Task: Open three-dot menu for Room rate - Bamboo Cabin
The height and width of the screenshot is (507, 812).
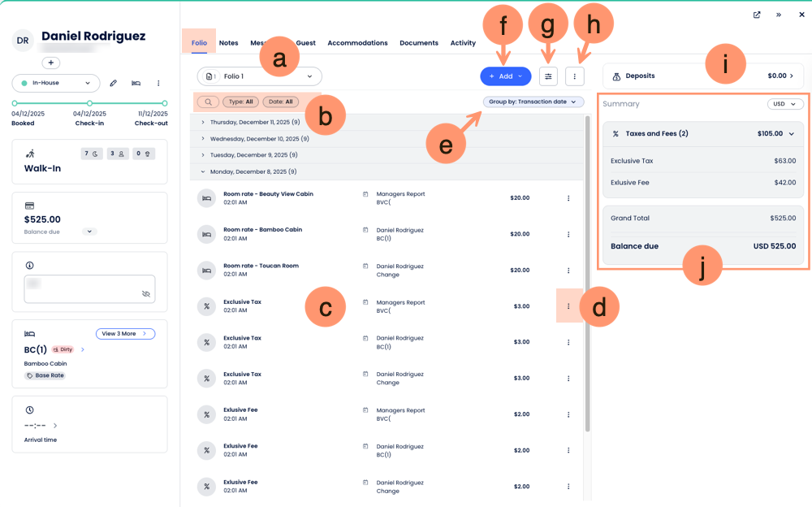Action: pyautogui.click(x=568, y=234)
